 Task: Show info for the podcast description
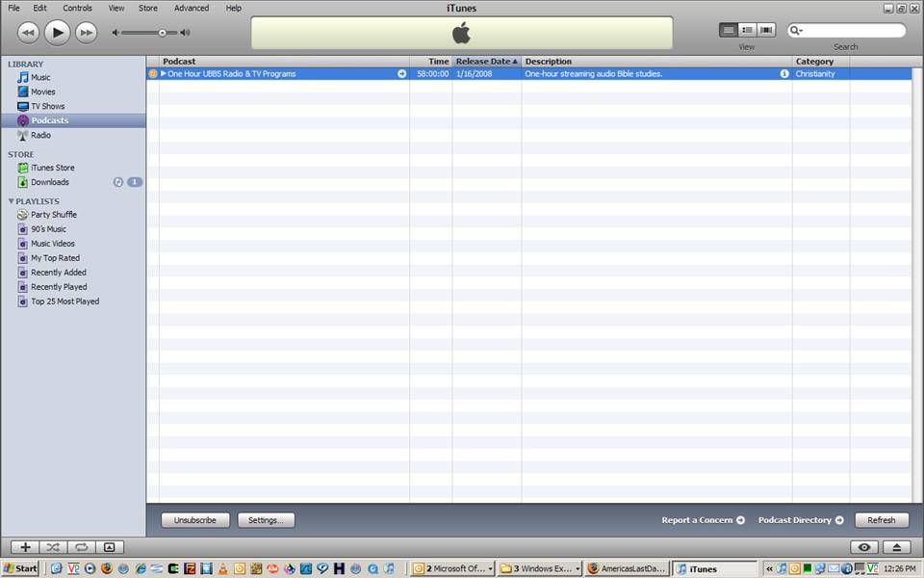(x=784, y=74)
